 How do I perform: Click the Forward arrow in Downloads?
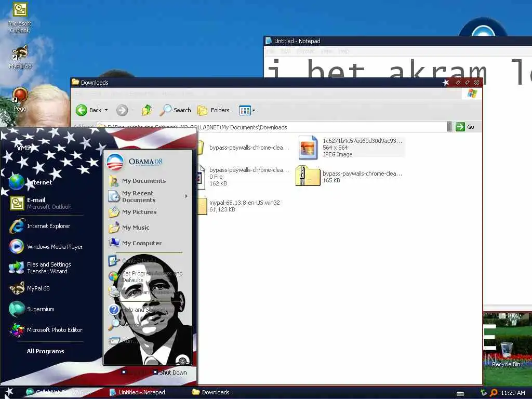(x=122, y=110)
